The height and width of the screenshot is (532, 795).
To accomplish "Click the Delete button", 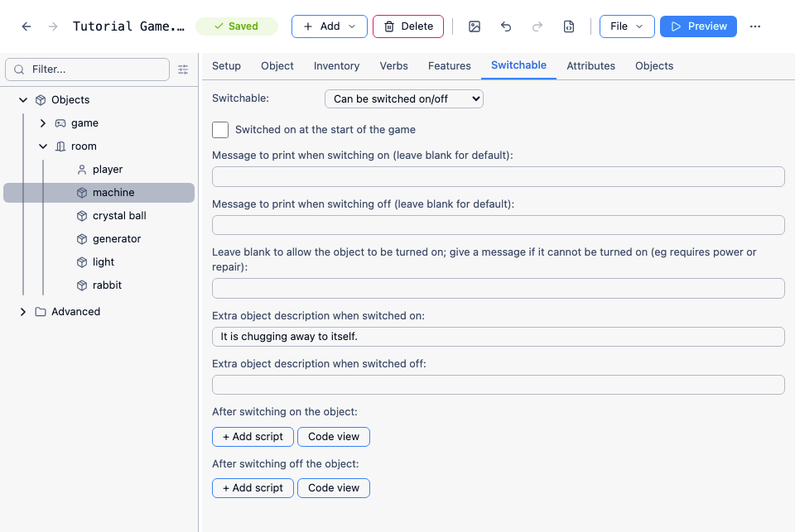I will point(408,26).
